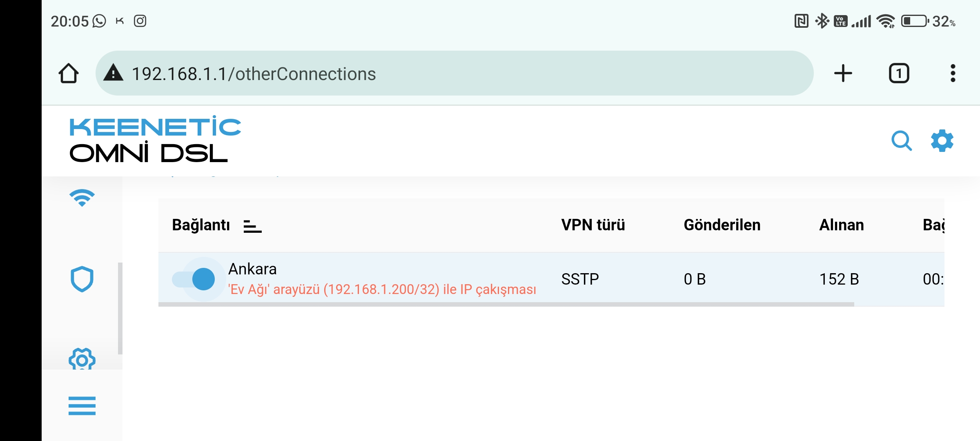Click the Keenetic search icon
Screen dimensions: 980x441
click(x=902, y=141)
